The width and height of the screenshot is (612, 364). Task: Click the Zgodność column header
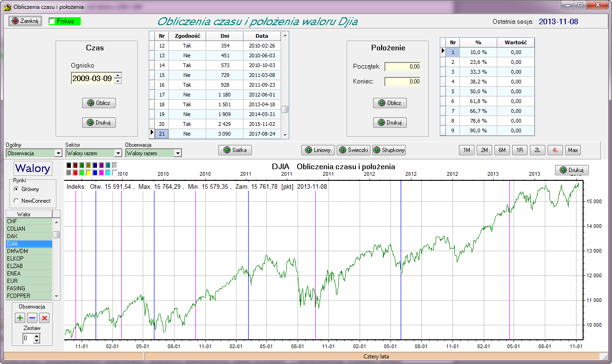[187, 36]
